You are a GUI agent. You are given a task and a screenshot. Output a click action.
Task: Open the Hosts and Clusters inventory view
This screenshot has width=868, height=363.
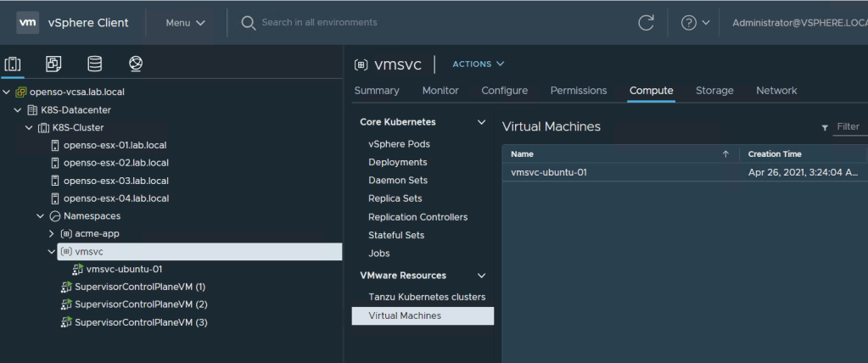tap(13, 64)
